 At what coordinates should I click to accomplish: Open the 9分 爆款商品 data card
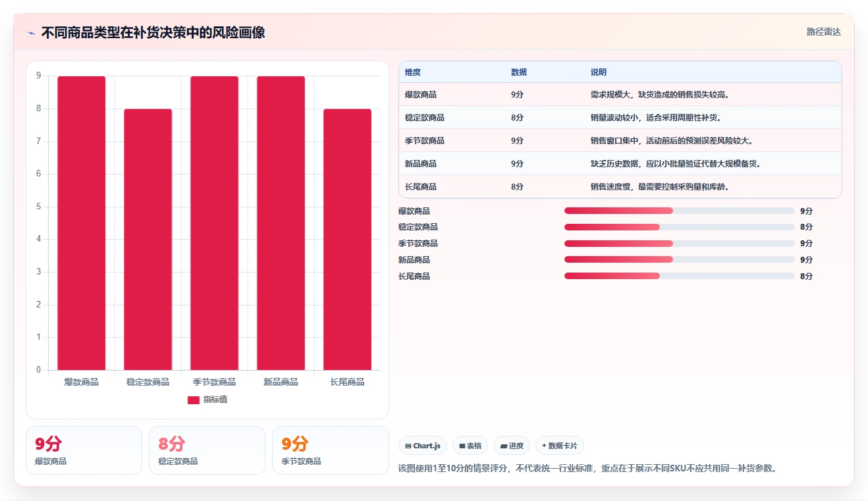tap(84, 450)
